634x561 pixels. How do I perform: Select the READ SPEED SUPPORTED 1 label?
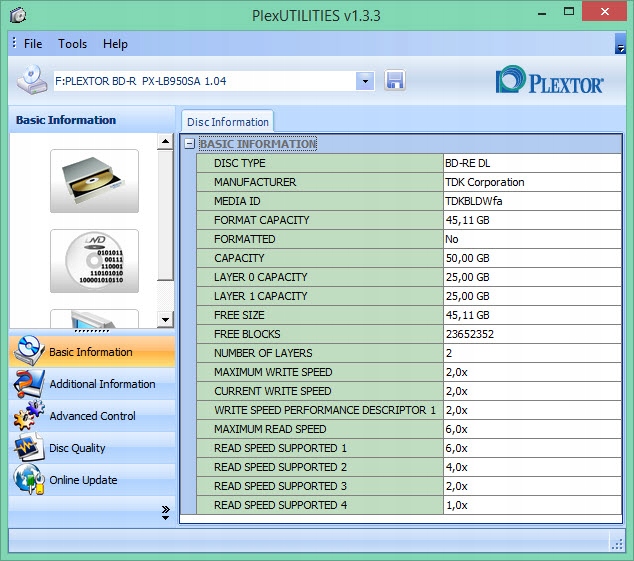pos(281,448)
